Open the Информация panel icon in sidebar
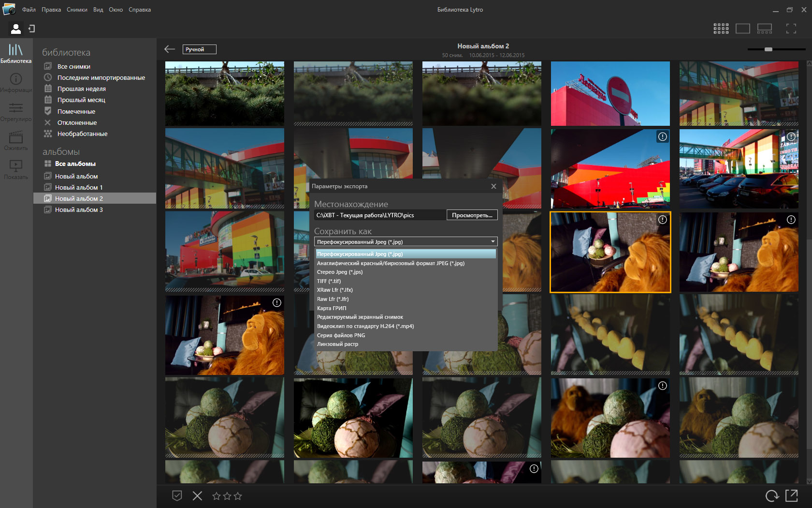This screenshot has height=508, width=812. pyautogui.click(x=16, y=79)
